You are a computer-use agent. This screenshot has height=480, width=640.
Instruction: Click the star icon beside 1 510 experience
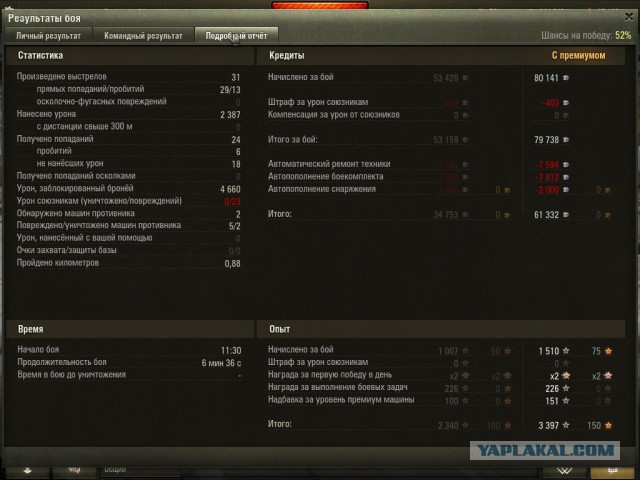point(566,351)
